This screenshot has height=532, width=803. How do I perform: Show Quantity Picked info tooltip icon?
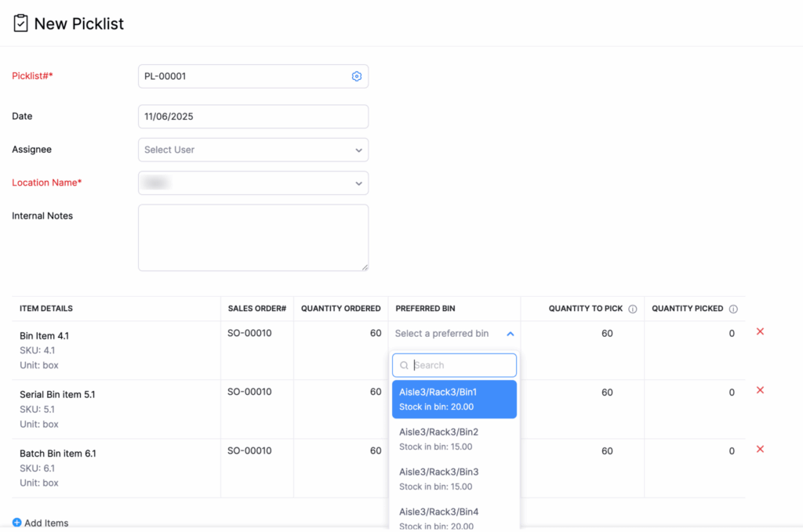pyautogui.click(x=733, y=309)
